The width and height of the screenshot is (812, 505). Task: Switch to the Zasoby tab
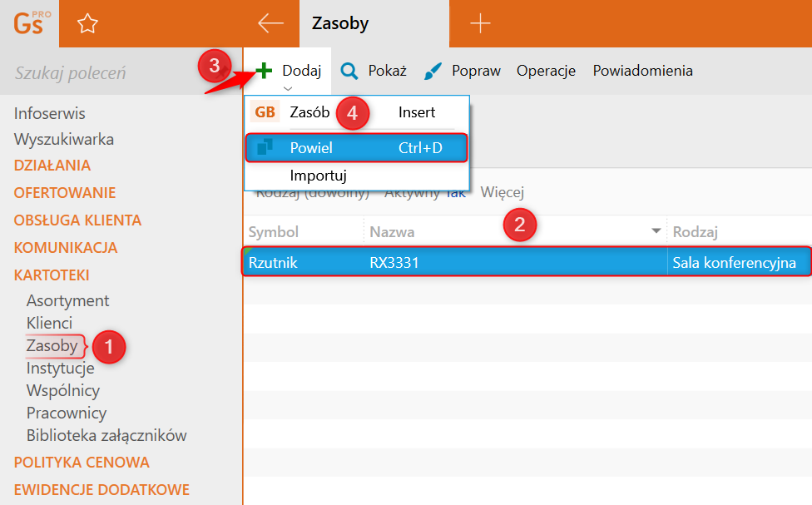coord(340,23)
